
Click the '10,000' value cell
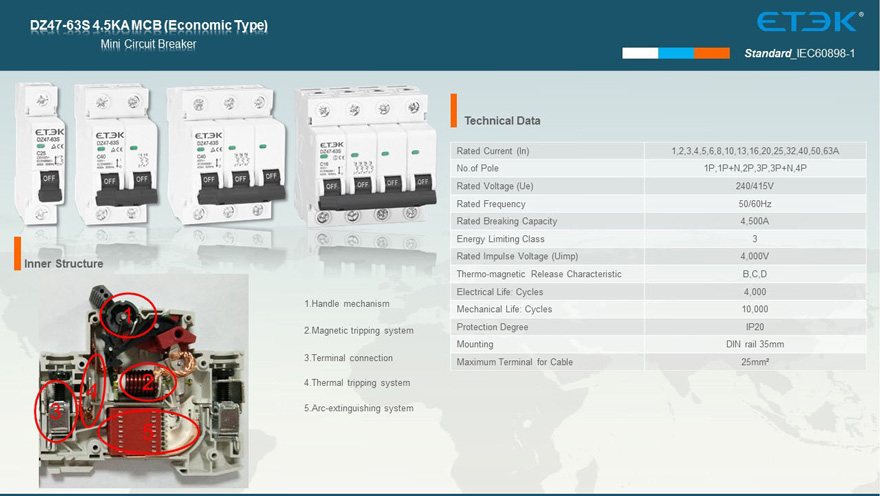tap(755, 309)
